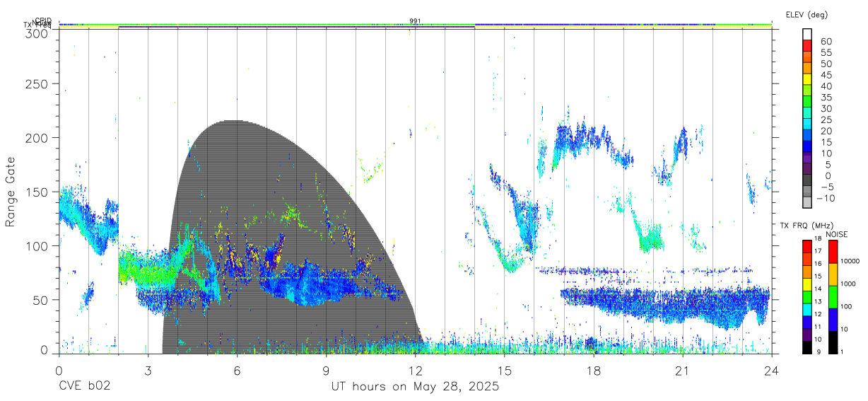This screenshot has width=868, height=401.
Task: Choose the cyan ELEV swatch between 25 and 20
Action: pos(807,125)
